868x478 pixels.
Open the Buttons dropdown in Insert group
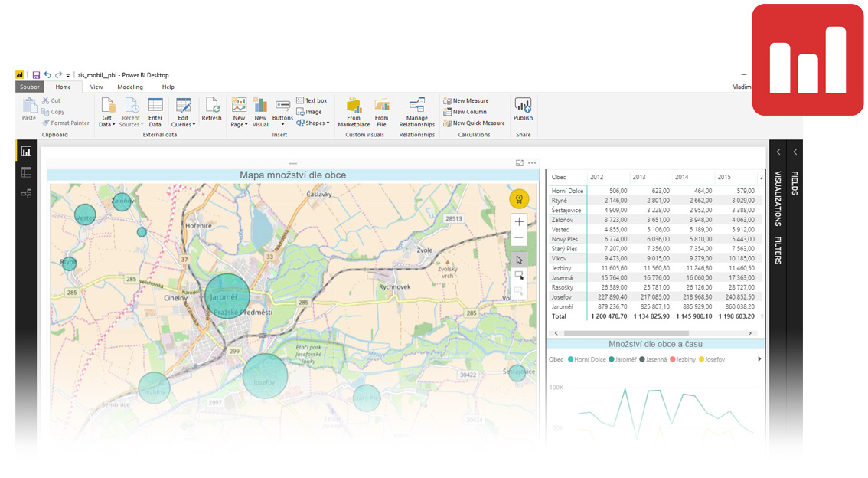282,113
